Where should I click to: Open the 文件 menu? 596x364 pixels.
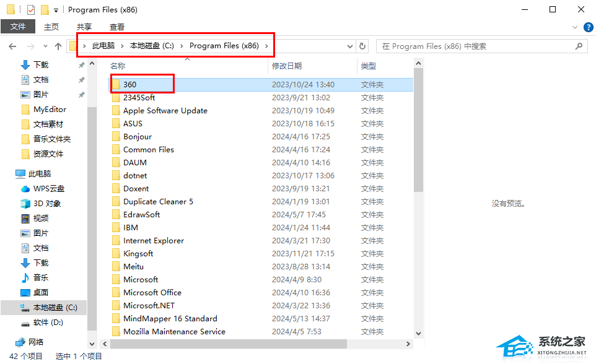(x=18, y=27)
